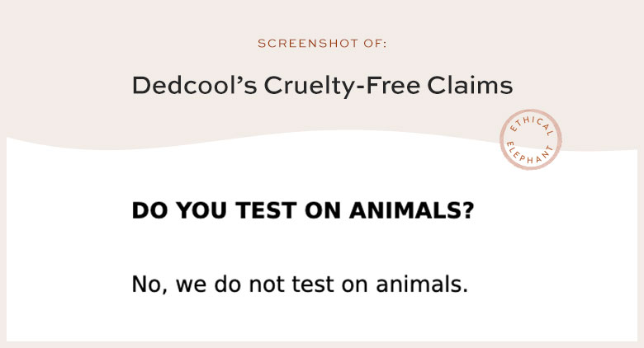Click the words 'do not' in answer

click(x=249, y=284)
